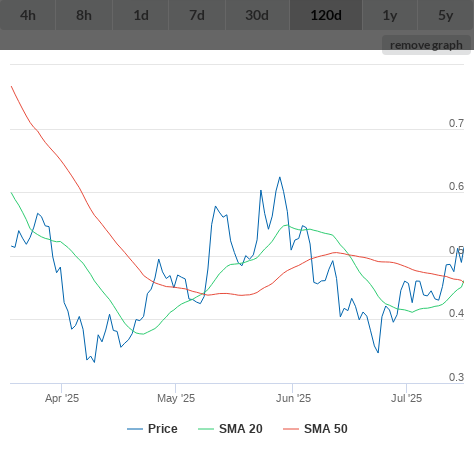Click the price peak near 0.6 in late May

point(280,177)
